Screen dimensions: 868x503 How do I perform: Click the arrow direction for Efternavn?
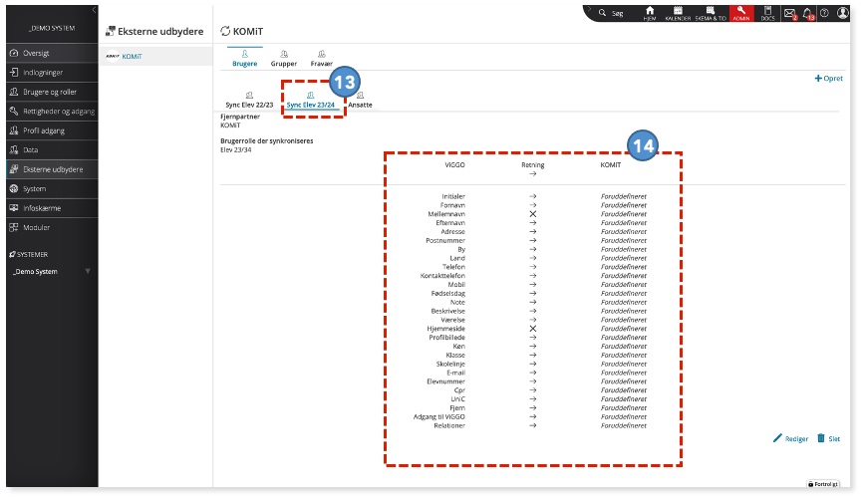click(x=532, y=223)
